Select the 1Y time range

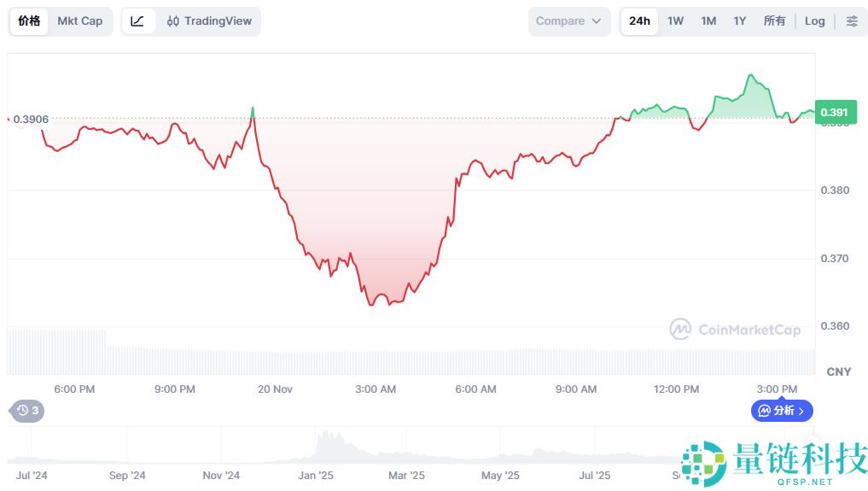pos(740,21)
